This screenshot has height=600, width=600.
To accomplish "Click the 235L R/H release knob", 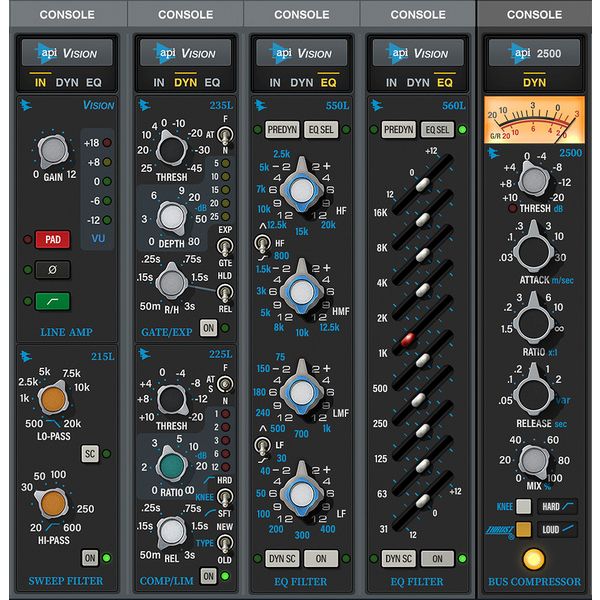I will [172, 283].
